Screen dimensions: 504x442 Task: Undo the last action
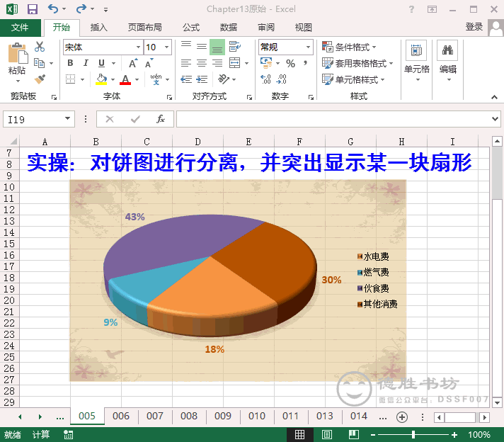pos(53,8)
